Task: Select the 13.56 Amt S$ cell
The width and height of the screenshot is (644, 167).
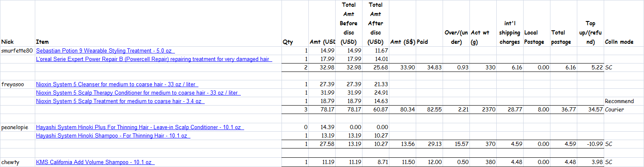Action: (403, 144)
